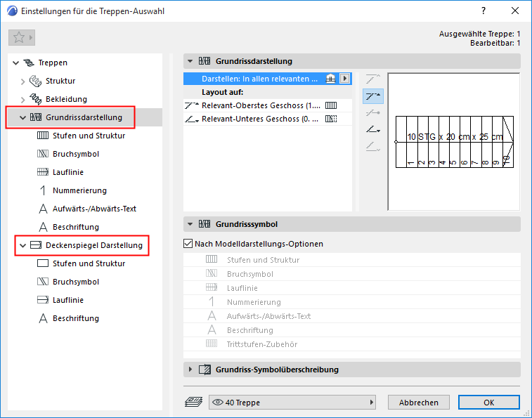Click the layout icon for Relevant-Unteres Geschoss
Screen dimensions: 532x418
click(x=331, y=119)
